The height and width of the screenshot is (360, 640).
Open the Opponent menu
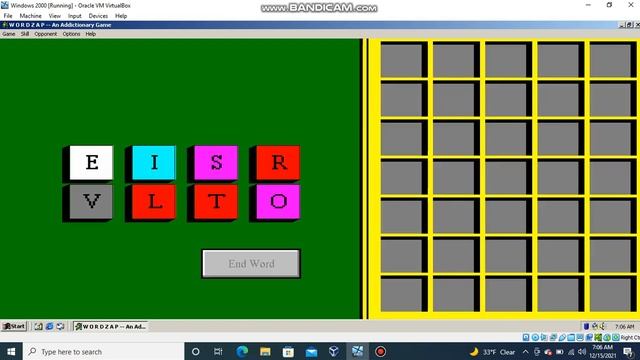click(x=46, y=34)
